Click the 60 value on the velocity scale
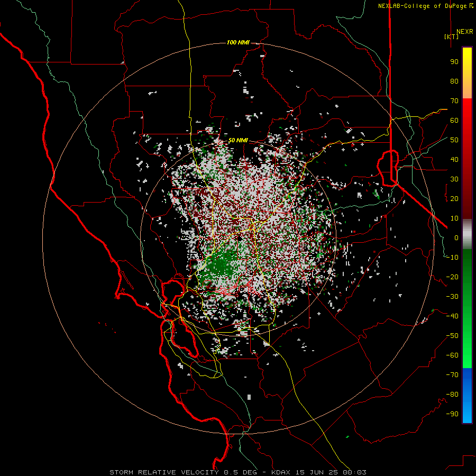476x476 pixels. [454, 121]
